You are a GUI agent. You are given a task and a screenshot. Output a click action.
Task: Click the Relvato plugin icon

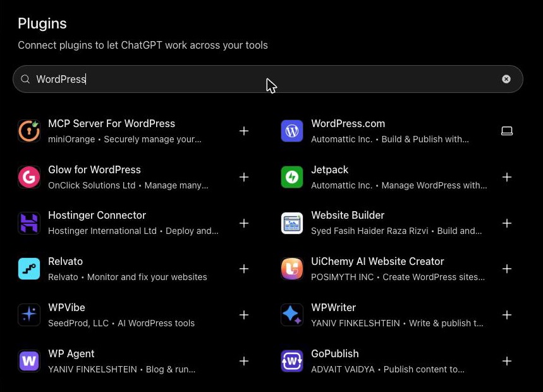coord(29,269)
